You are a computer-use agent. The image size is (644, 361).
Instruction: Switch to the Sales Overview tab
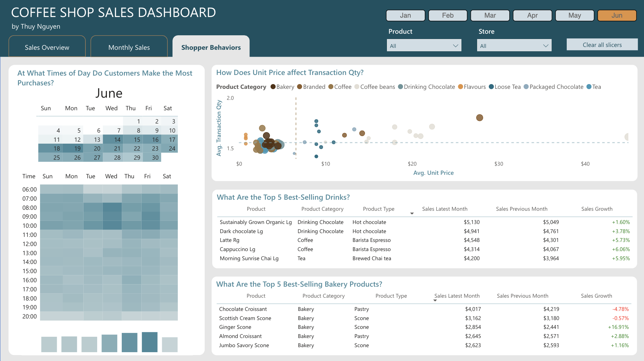47,47
